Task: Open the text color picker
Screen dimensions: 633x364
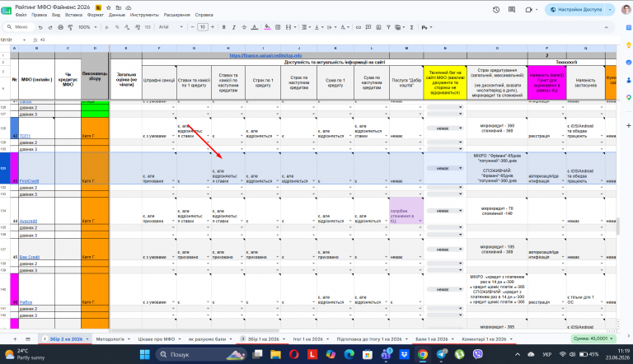Action: [x=255, y=27]
